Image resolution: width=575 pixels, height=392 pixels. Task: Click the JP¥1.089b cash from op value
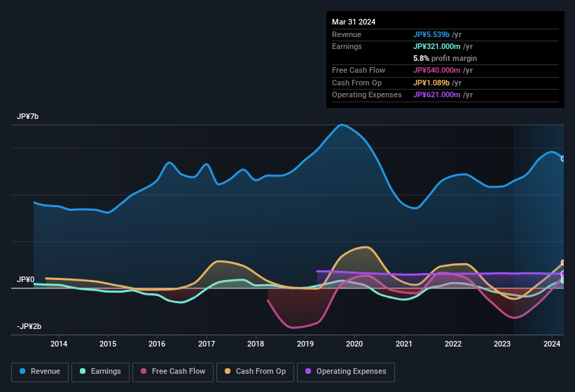[431, 83]
